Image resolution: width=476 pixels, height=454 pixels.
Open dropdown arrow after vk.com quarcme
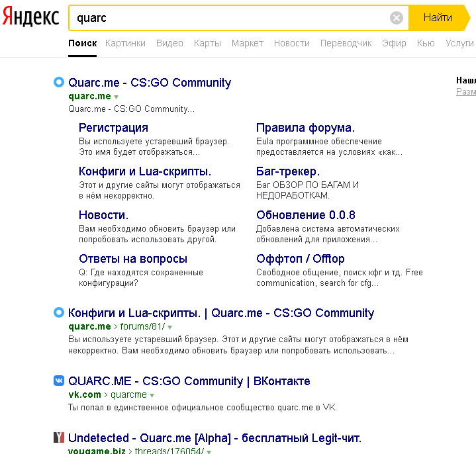(152, 396)
